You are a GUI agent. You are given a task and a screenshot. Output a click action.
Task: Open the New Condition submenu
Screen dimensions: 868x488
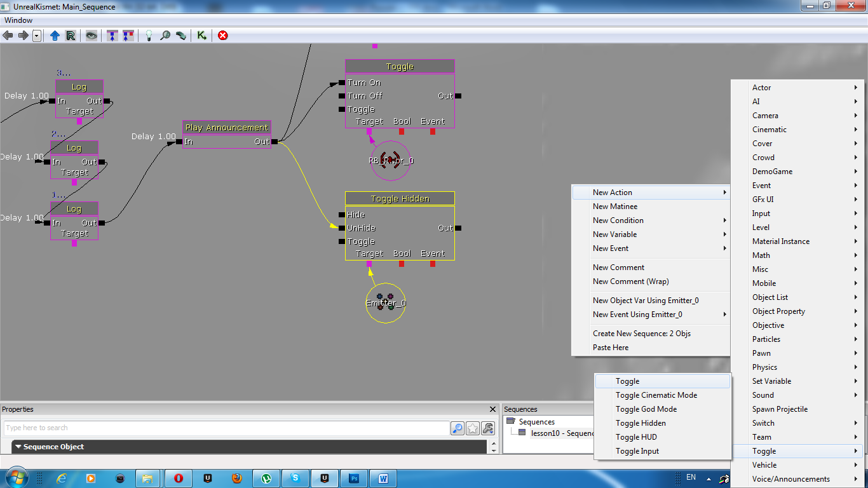point(651,220)
